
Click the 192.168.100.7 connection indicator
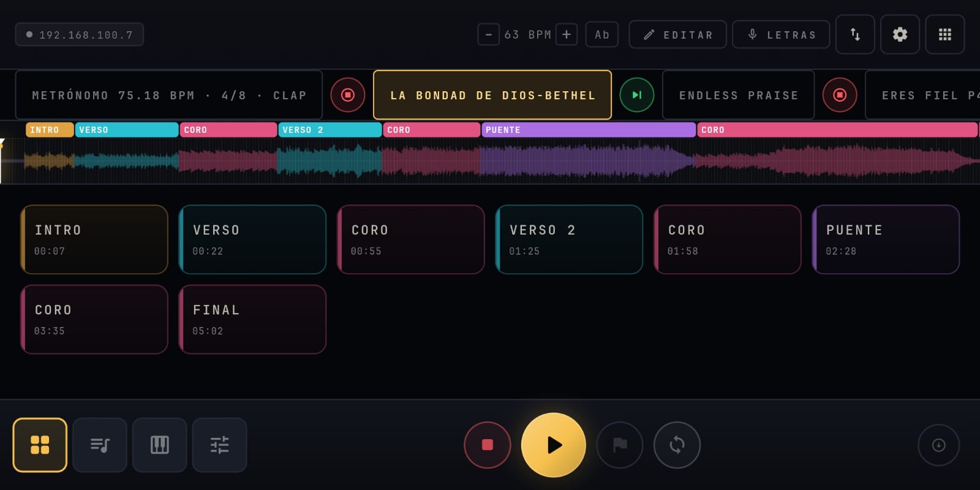[80, 34]
